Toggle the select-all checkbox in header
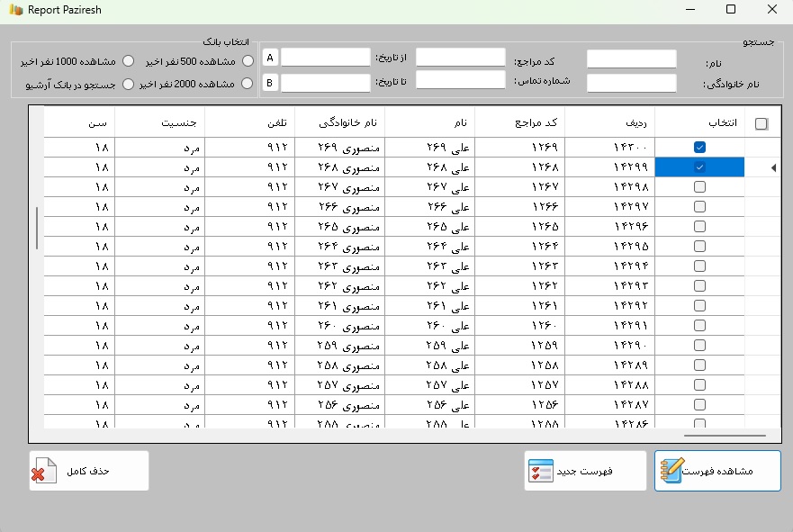This screenshot has width=793, height=532. coord(761,124)
